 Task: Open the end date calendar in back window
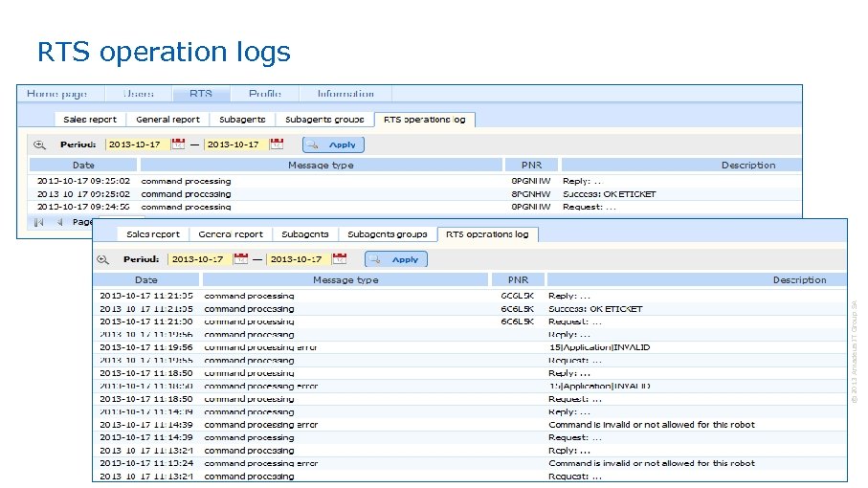coord(277,144)
